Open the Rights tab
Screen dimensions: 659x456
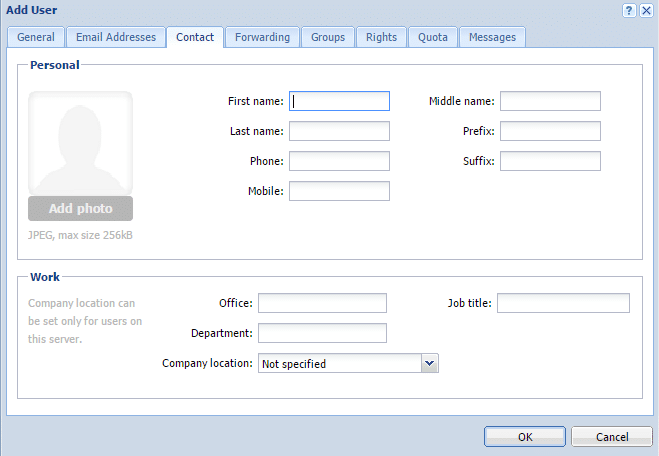(x=381, y=37)
